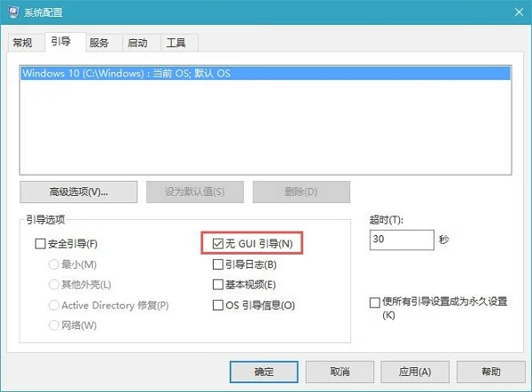Enable the 引导日志(B) checkbox

[218, 264]
